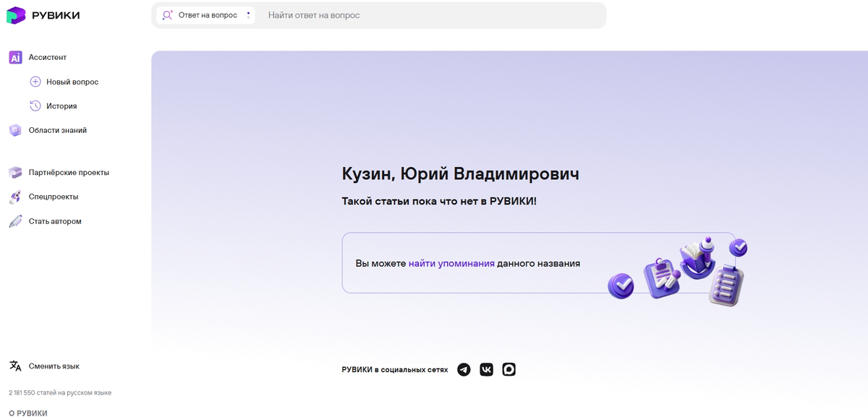Open the О РУВИКИ link
Viewport: 868px width, 417px height.
[28, 413]
